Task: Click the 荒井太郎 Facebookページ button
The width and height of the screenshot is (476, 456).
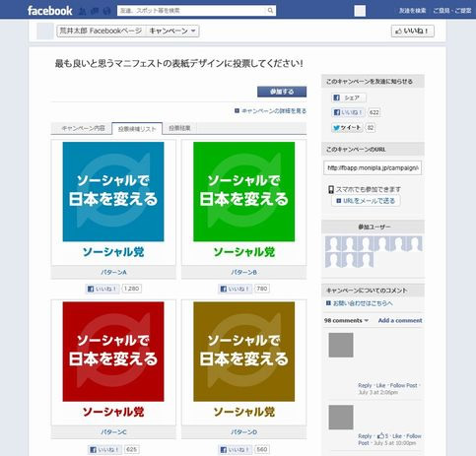Action: click(101, 31)
